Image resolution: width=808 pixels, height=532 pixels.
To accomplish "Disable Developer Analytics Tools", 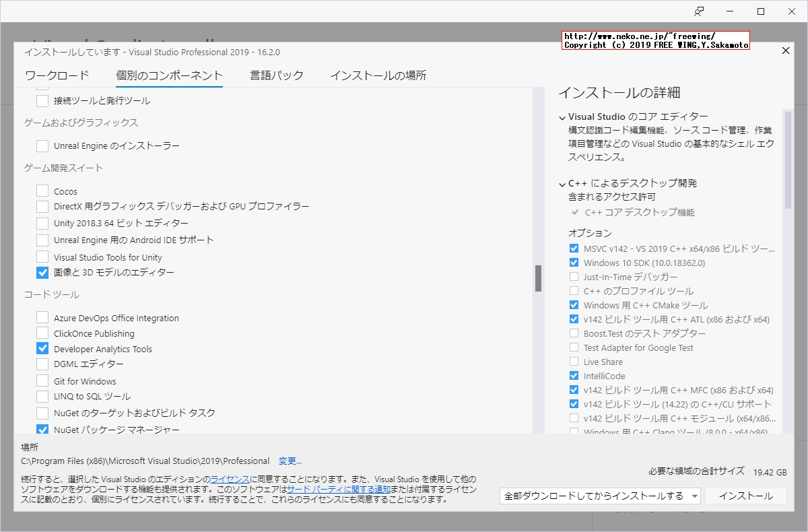I will click(42, 348).
